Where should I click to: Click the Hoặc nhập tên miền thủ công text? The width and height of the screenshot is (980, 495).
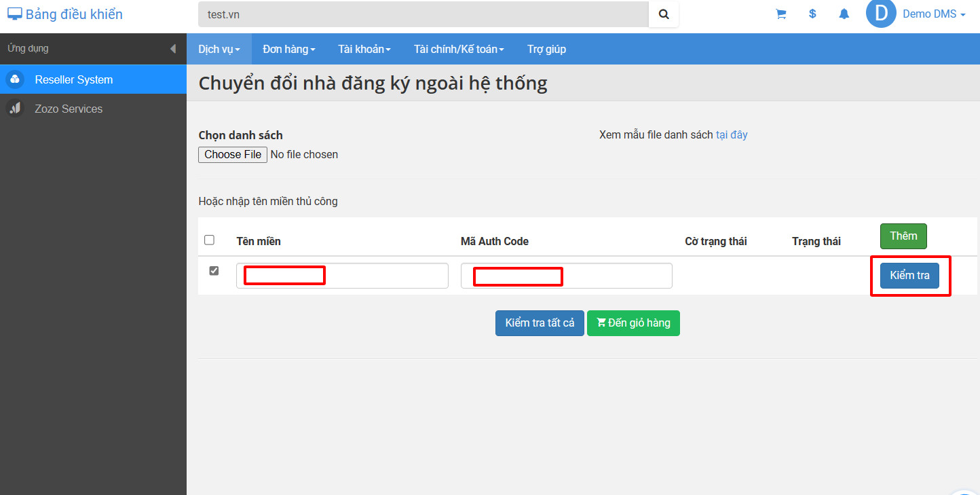(268, 201)
